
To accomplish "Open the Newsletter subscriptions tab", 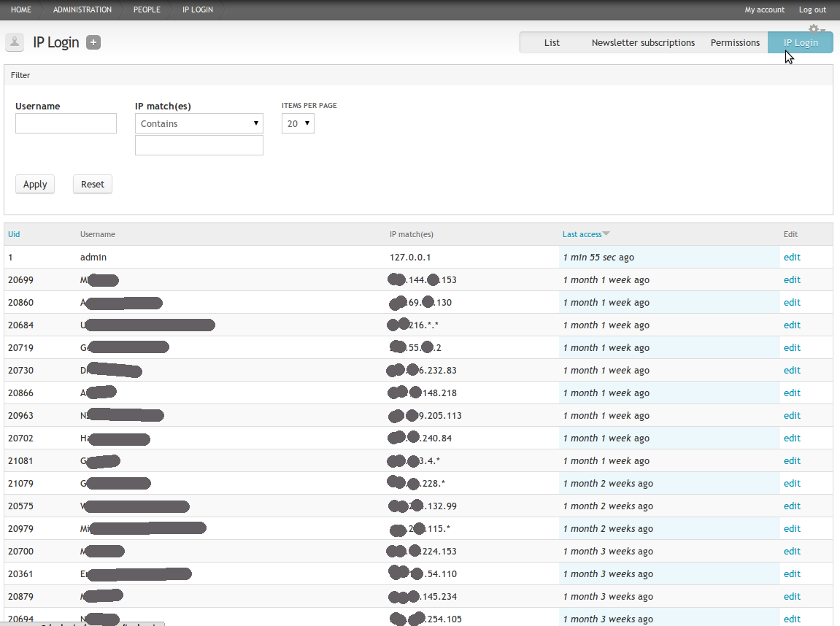I will pos(643,42).
